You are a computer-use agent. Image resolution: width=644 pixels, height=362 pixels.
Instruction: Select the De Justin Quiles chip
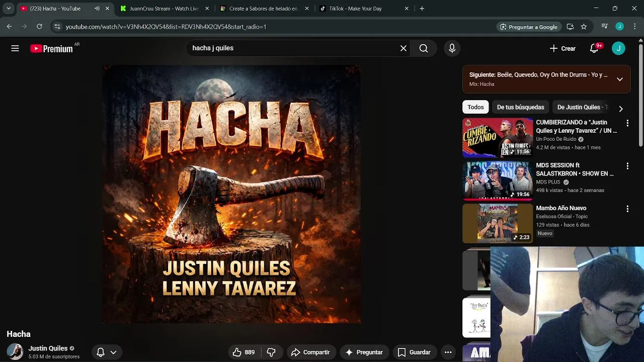[x=582, y=107]
